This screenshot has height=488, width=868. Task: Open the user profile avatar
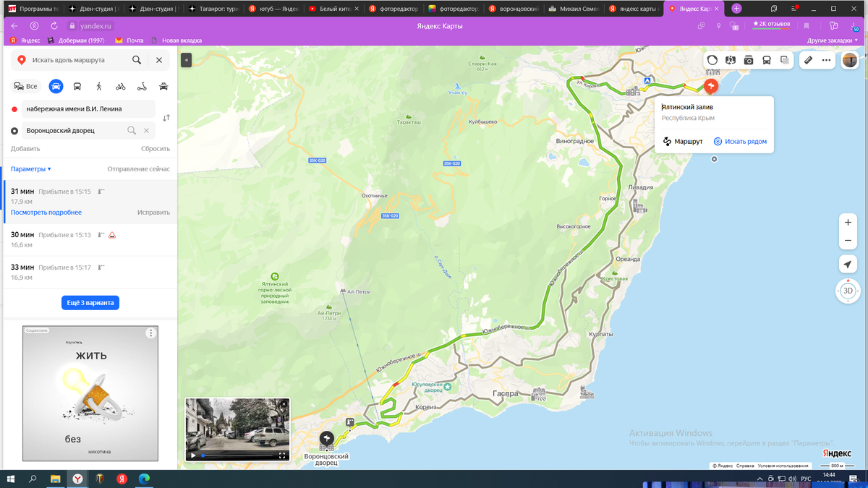850,61
